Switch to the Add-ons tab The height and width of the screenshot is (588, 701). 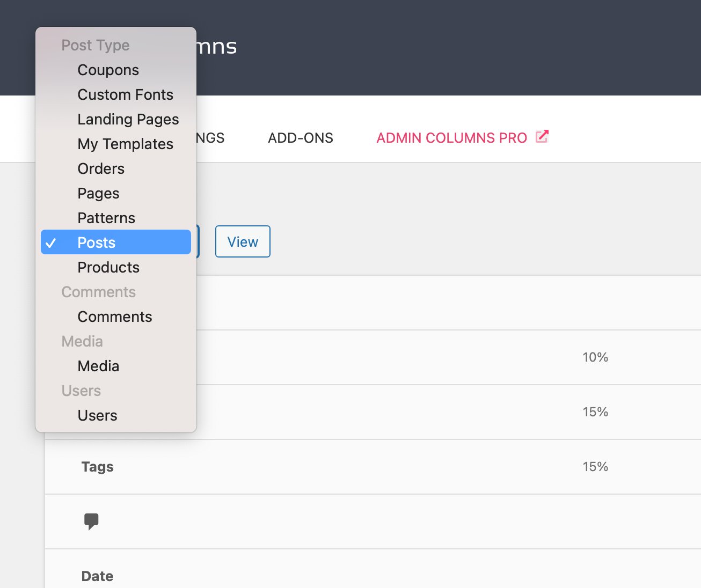300,138
